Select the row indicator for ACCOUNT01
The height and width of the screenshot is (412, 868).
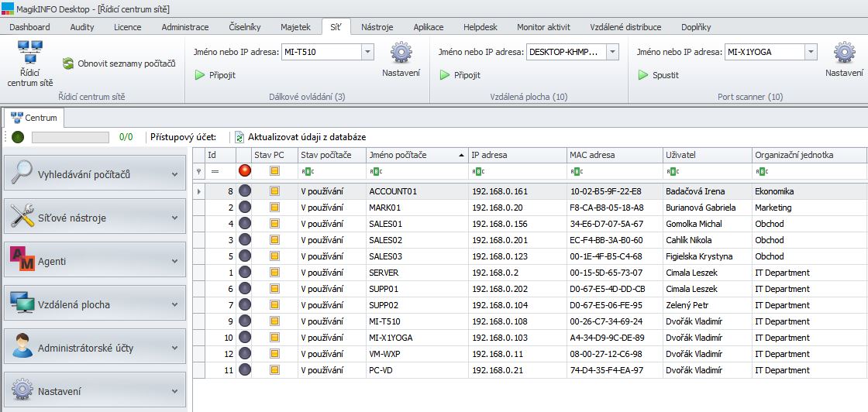pos(198,191)
